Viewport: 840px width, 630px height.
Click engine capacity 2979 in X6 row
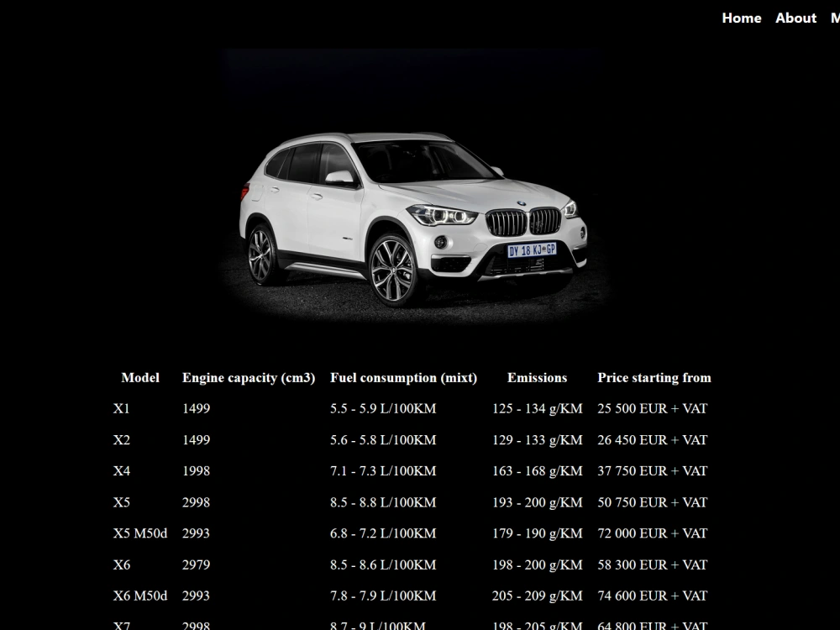pos(196,564)
